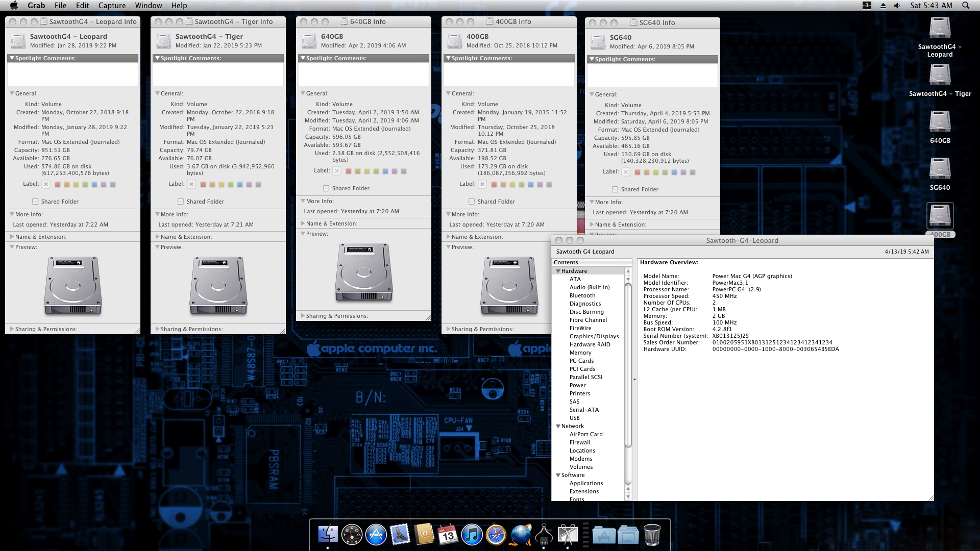Click the Contents column header in Profiler
Screen dimensions: 980x551
point(588,262)
